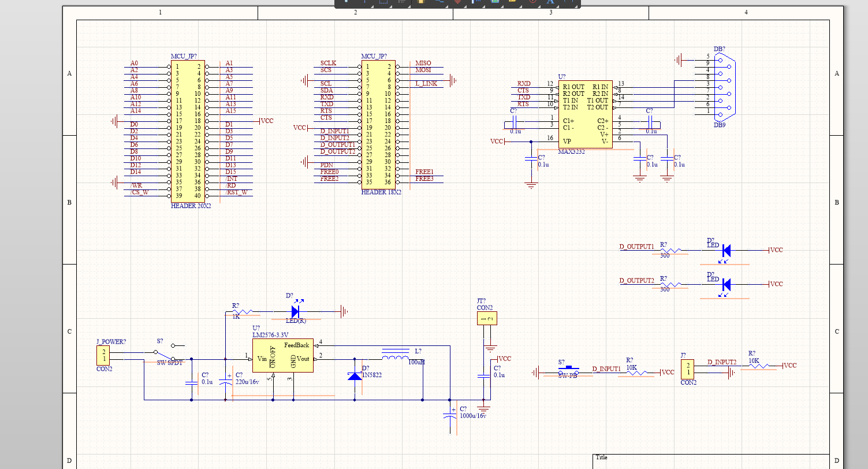Screen dimensions: 868x469
Task: Select the red circle directive tool
Action: pos(532,2)
